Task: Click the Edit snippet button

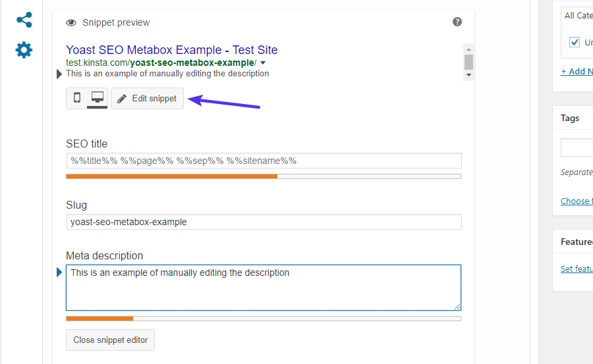Action: coord(147,99)
